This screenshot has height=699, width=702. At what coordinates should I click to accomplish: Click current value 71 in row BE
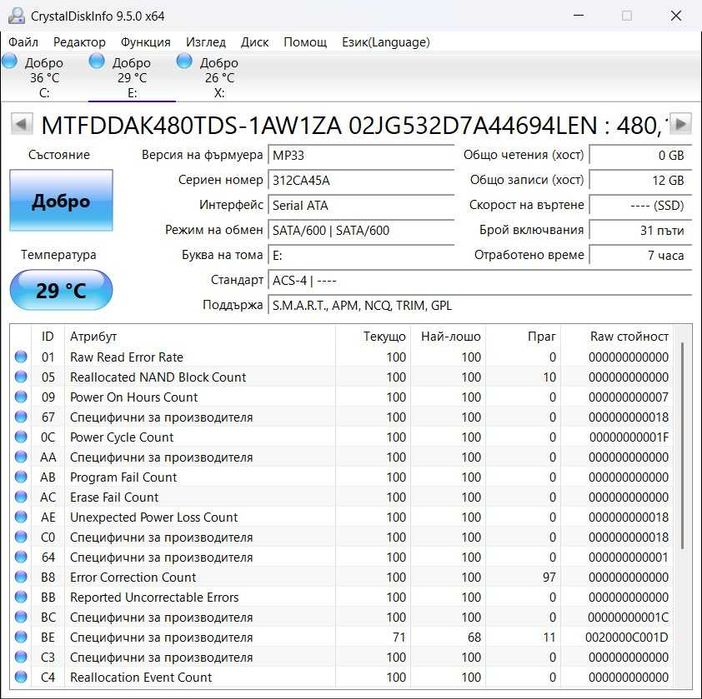click(x=399, y=637)
